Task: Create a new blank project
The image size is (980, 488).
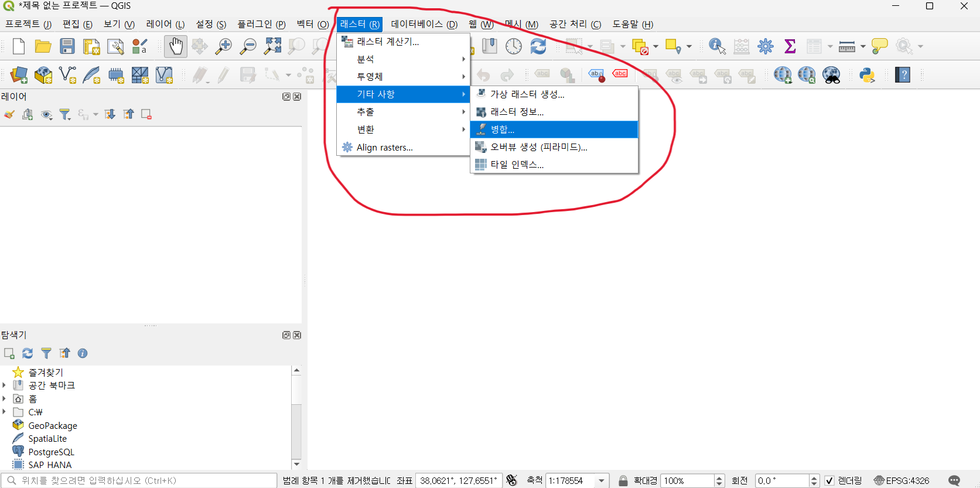Action: [18, 46]
